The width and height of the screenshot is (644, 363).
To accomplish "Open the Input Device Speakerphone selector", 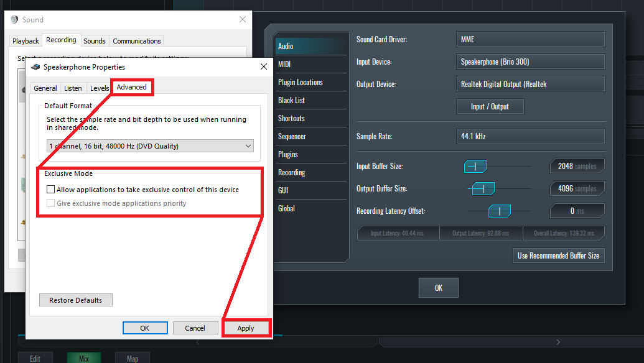I will pyautogui.click(x=530, y=62).
